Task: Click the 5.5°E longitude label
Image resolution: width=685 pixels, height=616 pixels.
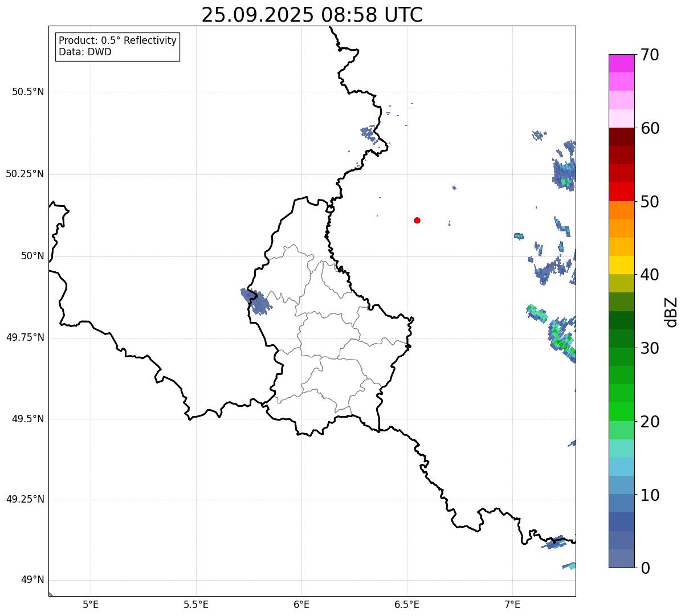Action: coord(196,604)
